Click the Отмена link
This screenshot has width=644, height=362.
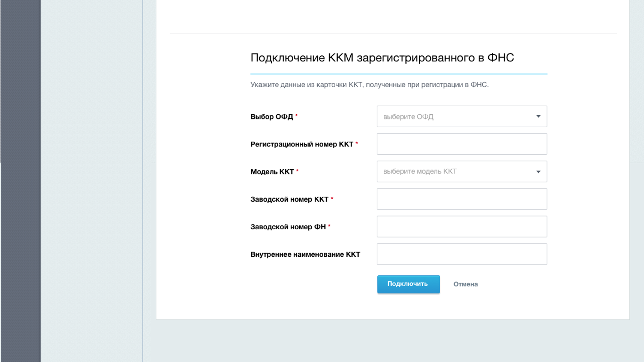[x=465, y=284]
